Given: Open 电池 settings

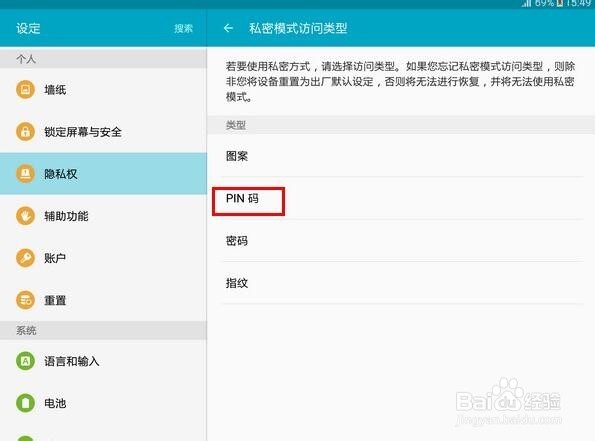Looking at the screenshot, I should 103,403.
